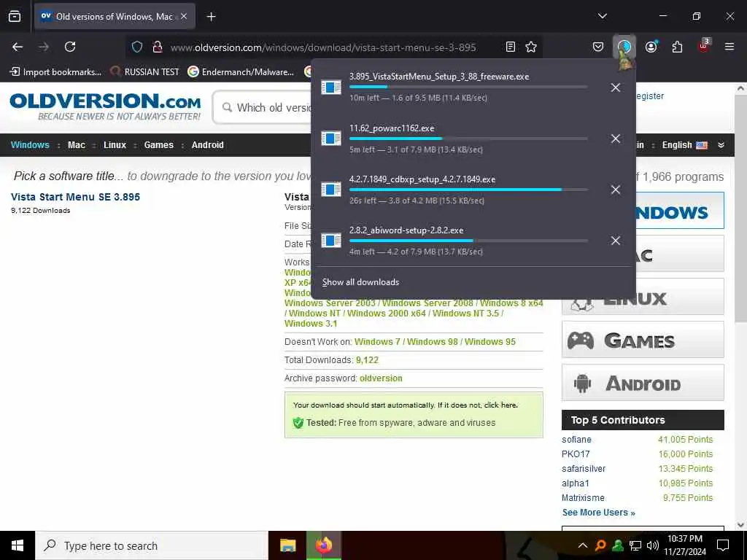The image size is (747, 560).
Task: Select Windows in site navigation
Action: (x=30, y=145)
